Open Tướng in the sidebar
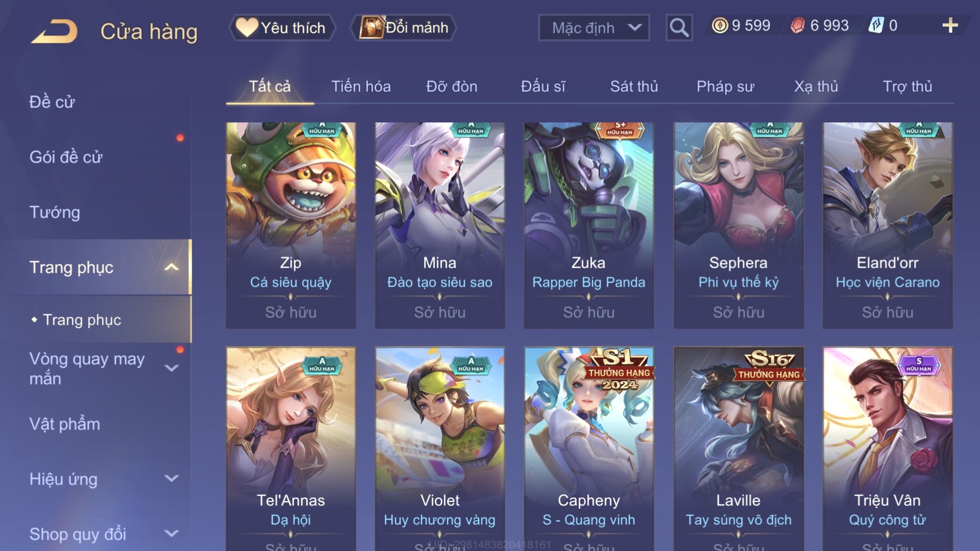The width and height of the screenshot is (980, 551). [x=55, y=212]
